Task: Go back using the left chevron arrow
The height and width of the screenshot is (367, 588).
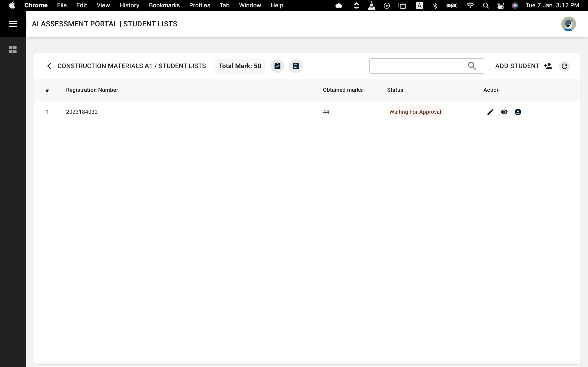Action: tap(49, 66)
